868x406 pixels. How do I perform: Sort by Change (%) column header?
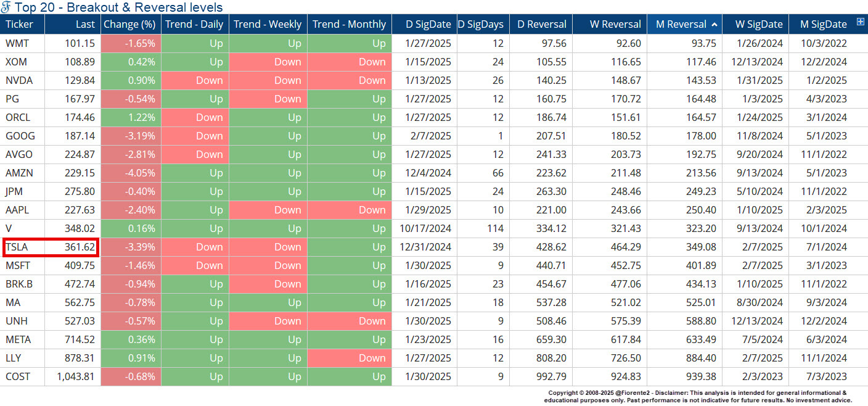131,24
